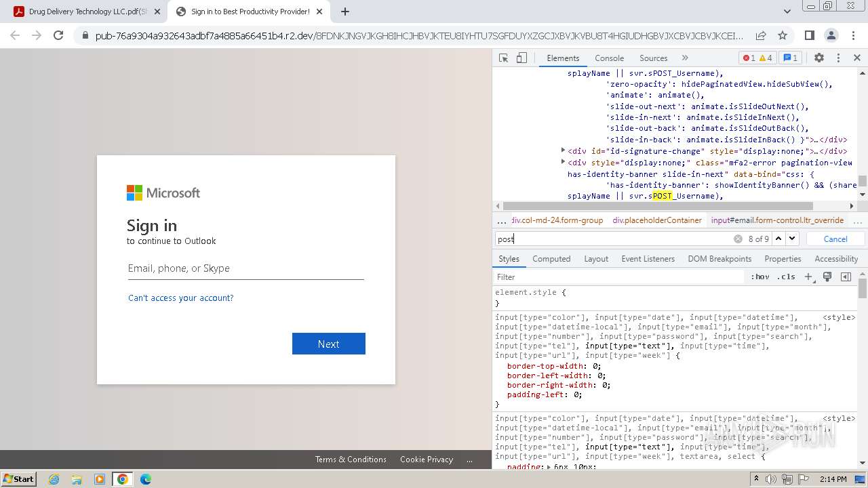The width and height of the screenshot is (868, 488).
Task: Open the Chrome profile menu
Action: [x=831, y=35]
